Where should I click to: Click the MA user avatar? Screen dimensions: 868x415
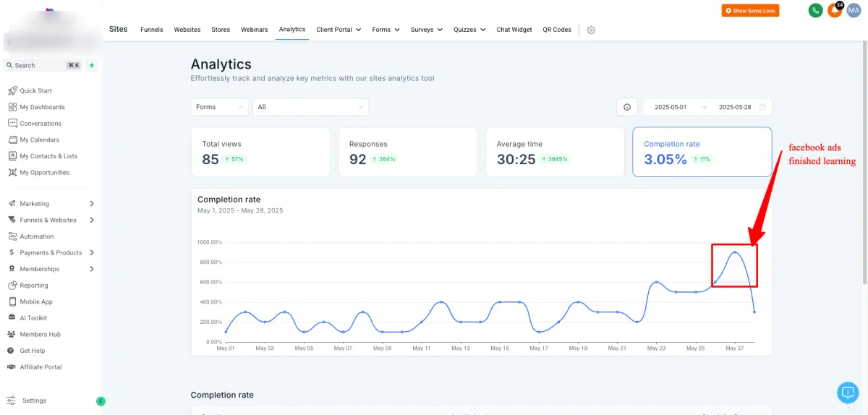854,11
